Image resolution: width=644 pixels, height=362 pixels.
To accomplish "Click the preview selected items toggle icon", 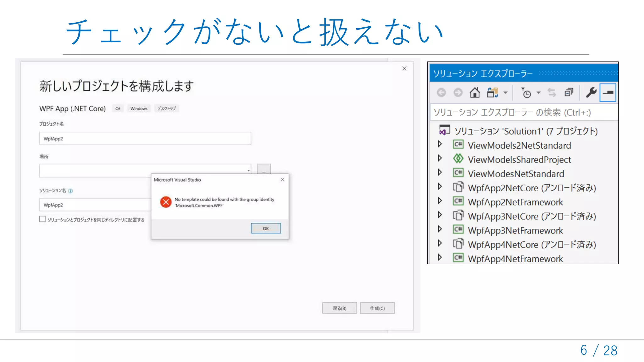I will [608, 93].
